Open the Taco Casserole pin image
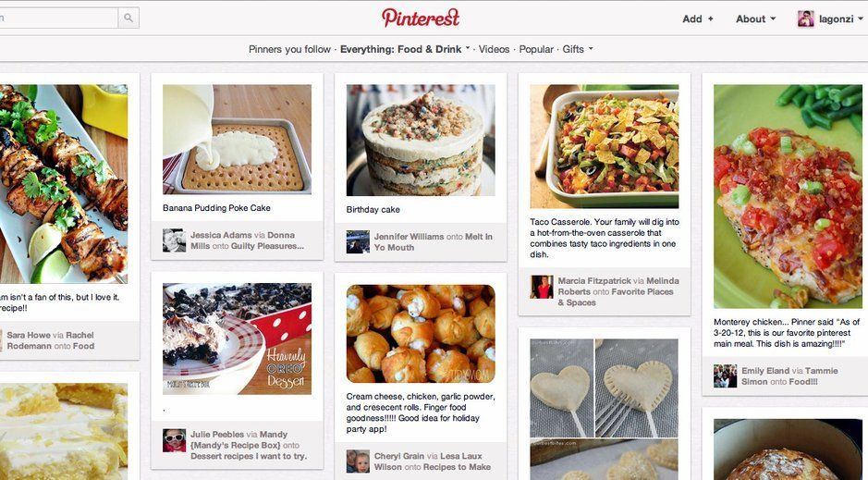868x480 pixels. point(604,146)
